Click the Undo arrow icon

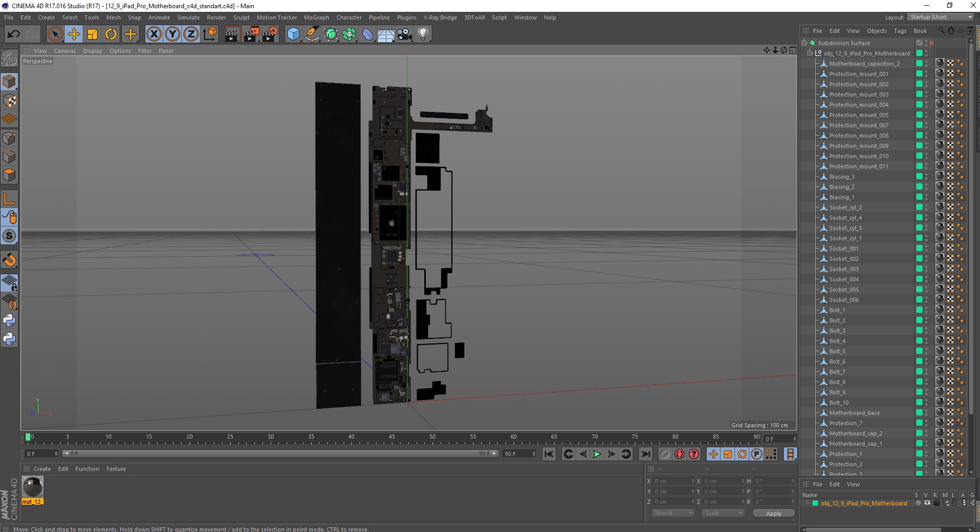(x=14, y=34)
